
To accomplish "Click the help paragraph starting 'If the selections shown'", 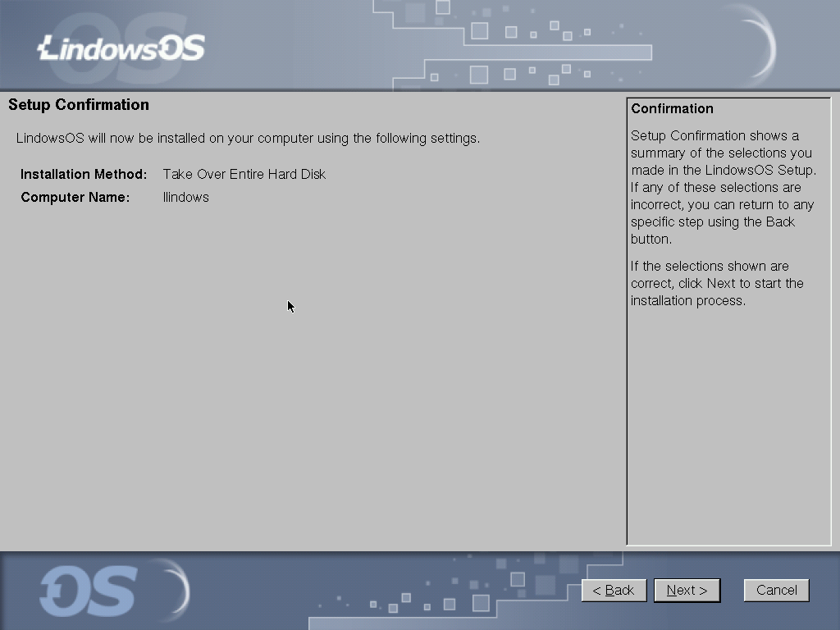I will [x=717, y=283].
